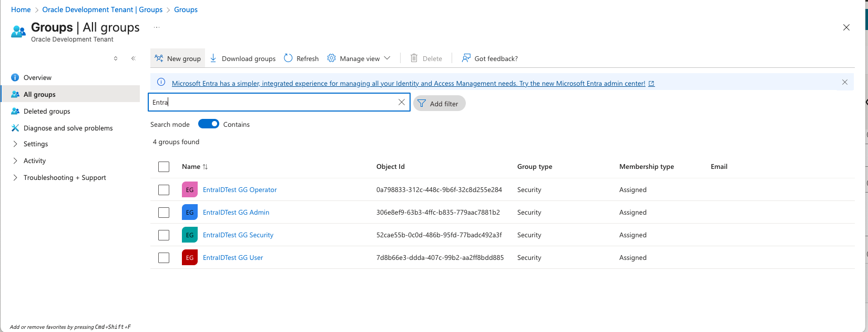Image resolution: width=868 pixels, height=332 pixels.
Task: Click the Membership type column header
Action: [x=647, y=167]
